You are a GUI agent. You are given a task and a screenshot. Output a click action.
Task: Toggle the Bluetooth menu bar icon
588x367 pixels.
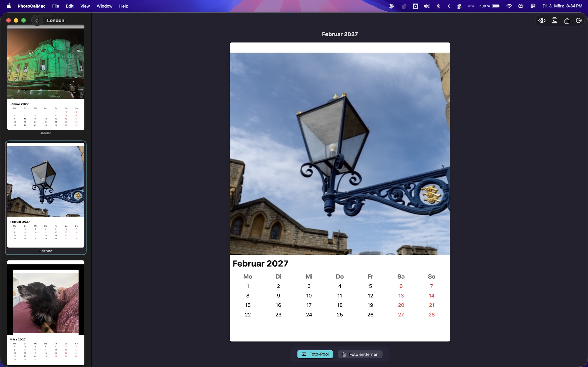(438, 6)
